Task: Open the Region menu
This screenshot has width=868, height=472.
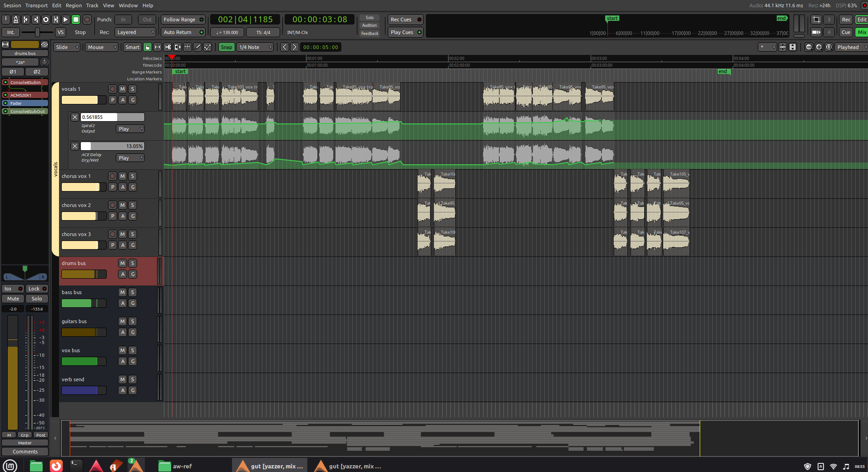Action: [x=74, y=5]
